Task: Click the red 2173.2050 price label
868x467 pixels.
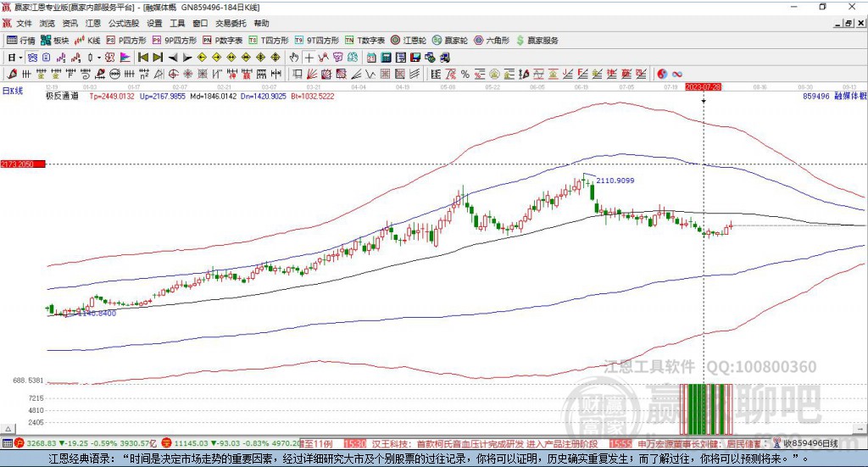Action: 23,164
